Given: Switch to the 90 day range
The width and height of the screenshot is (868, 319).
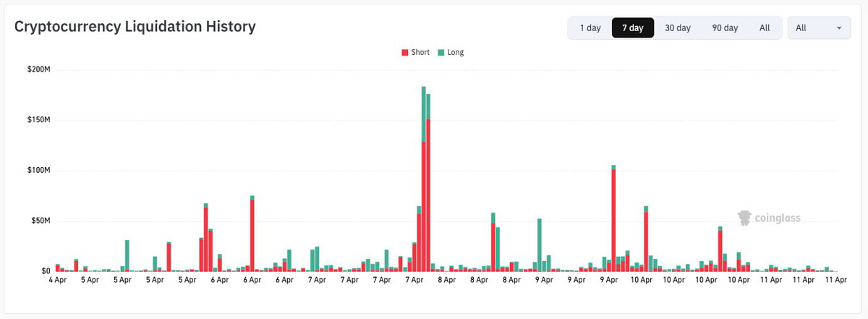Looking at the screenshot, I should pos(725,27).
